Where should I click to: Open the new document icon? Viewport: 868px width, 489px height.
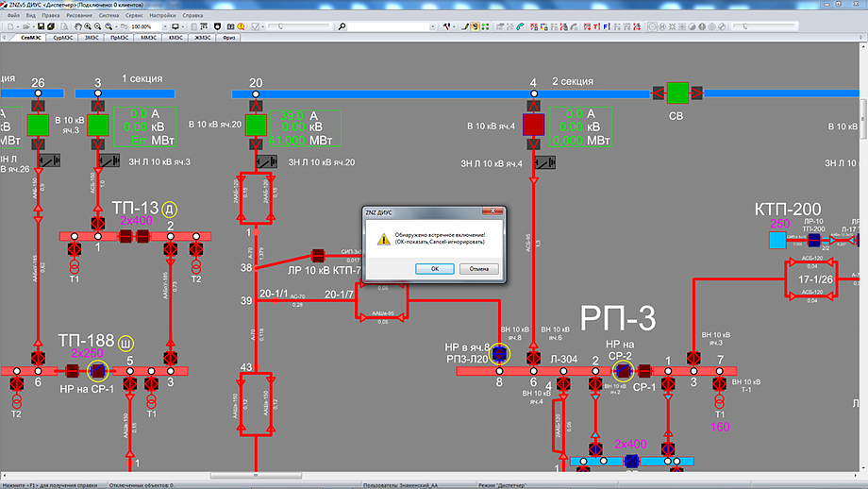coord(11,26)
